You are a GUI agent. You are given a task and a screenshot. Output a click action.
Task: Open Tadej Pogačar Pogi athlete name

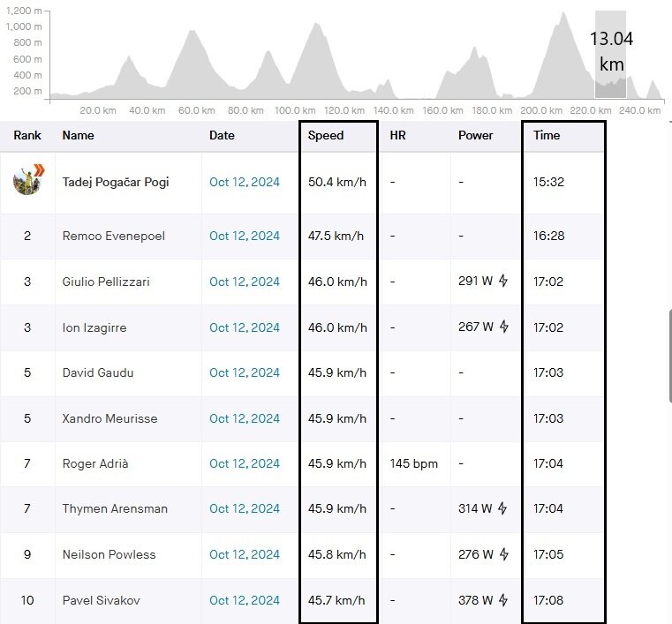coord(116,183)
